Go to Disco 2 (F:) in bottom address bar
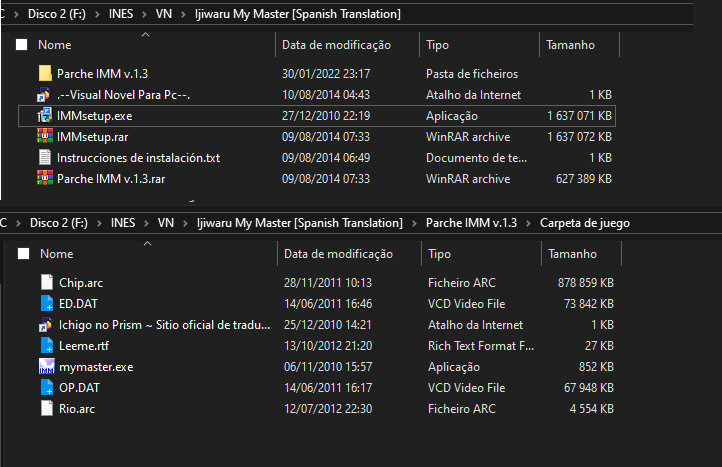 tap(58, 223)
